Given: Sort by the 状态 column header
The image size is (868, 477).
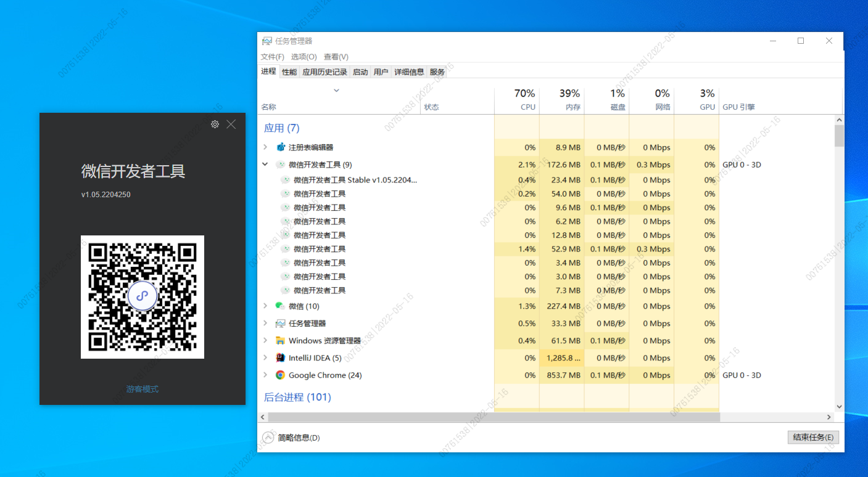Looking at the screenshot, I should pos(458,100).
